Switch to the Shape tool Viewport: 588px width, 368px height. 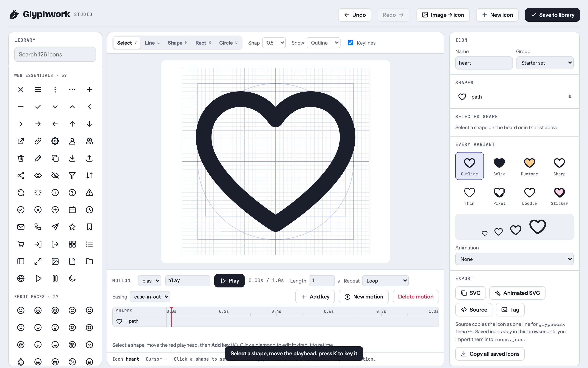(177, 43)
